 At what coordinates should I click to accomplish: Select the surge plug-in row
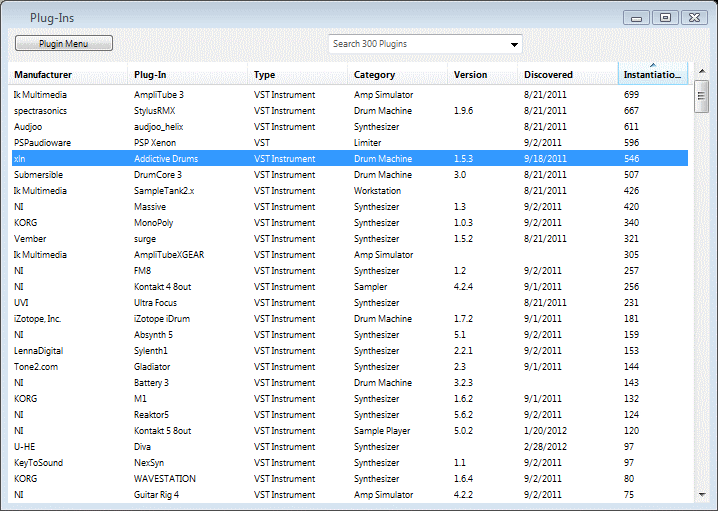pos(350,239)
